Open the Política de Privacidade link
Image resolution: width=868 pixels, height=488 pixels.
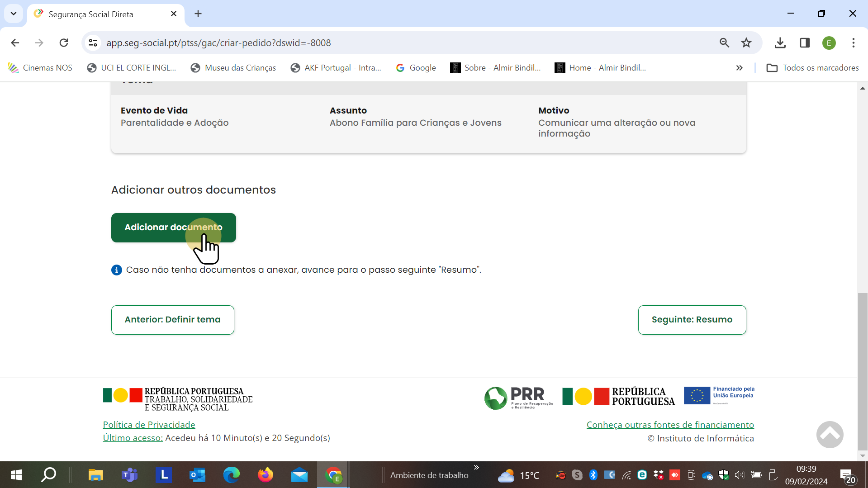[149, 425]
